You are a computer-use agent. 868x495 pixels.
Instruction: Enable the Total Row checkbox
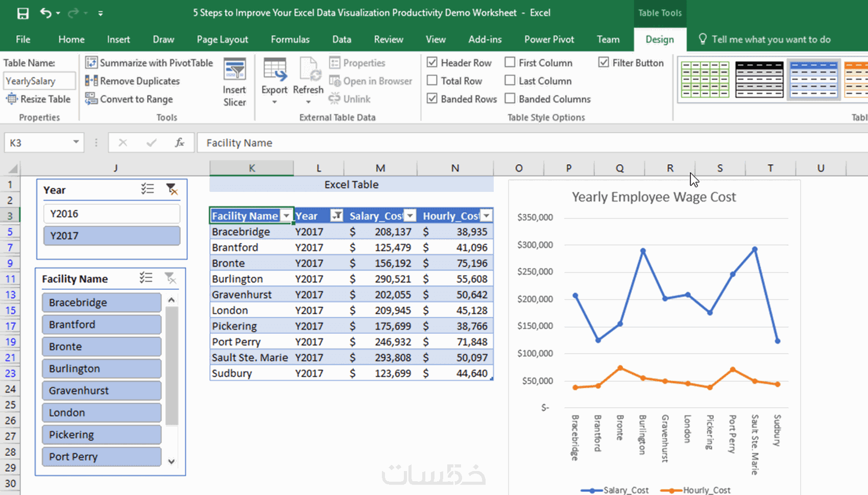(432, 81)
